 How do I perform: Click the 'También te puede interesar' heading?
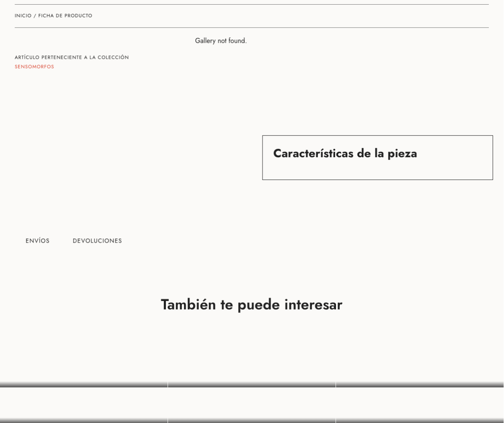point(251,305)
